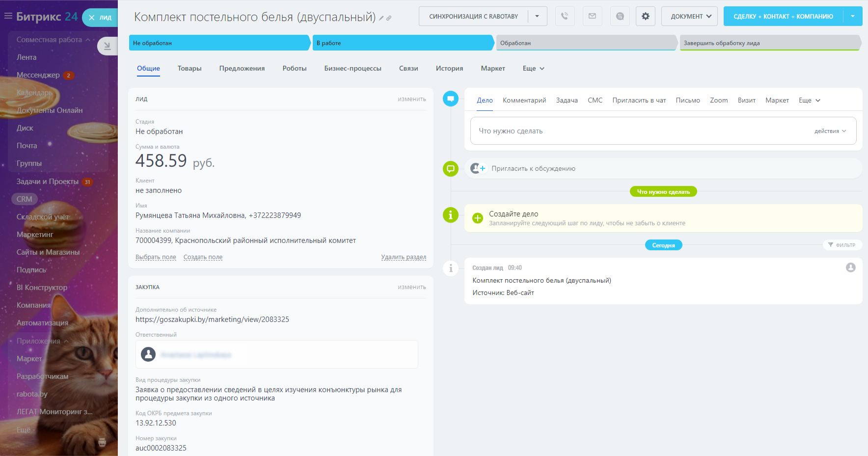
Task: Open the settings gear icon
Action: [x=645, y=16]
